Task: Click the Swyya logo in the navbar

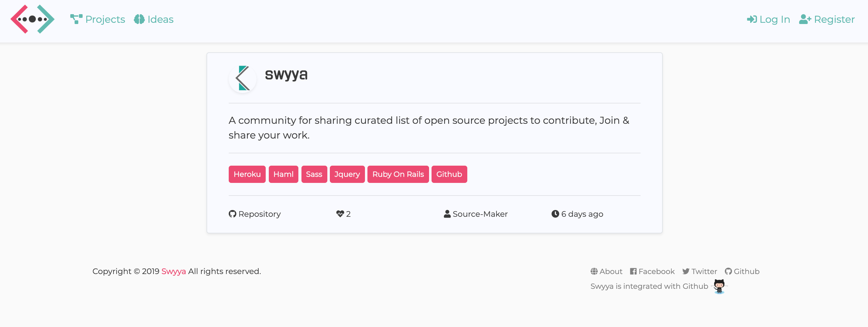Action: (32, 19)
